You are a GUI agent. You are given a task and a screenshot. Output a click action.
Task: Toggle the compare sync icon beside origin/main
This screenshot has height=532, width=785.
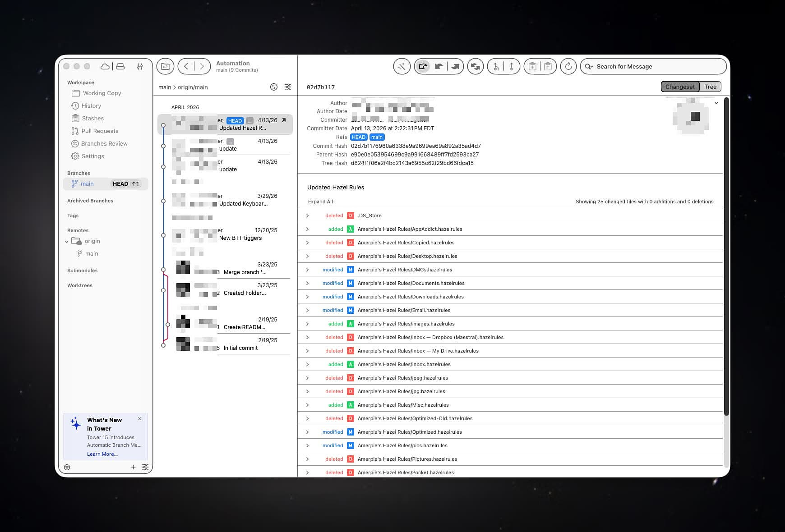(x=273, y=87)
